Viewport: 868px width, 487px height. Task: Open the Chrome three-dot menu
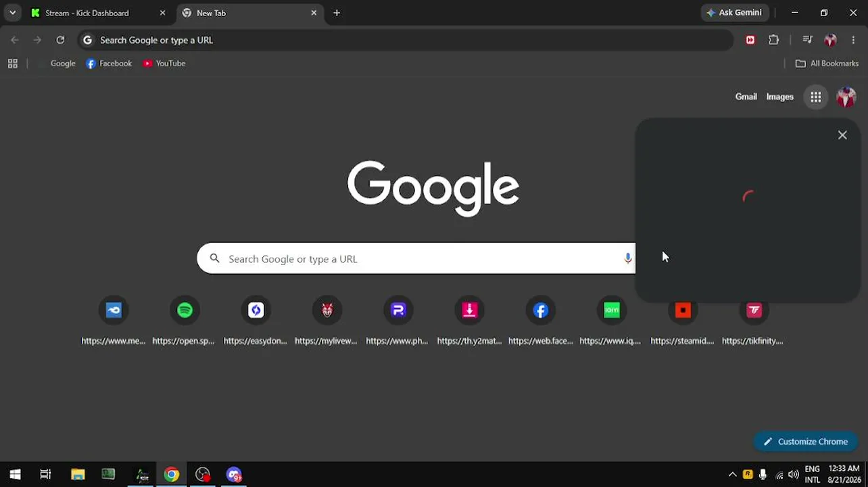point(853,40)
